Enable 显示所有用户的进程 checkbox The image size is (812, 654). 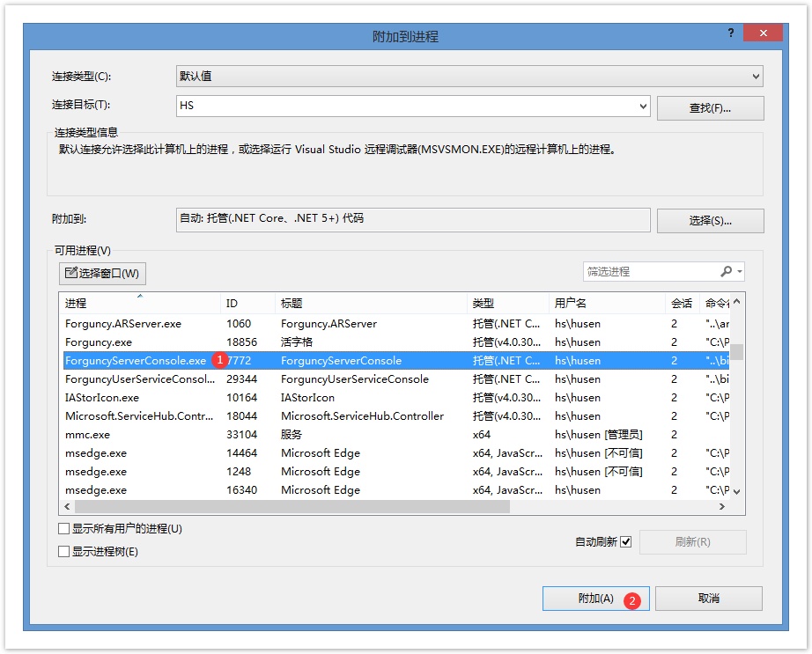[63, 529]
